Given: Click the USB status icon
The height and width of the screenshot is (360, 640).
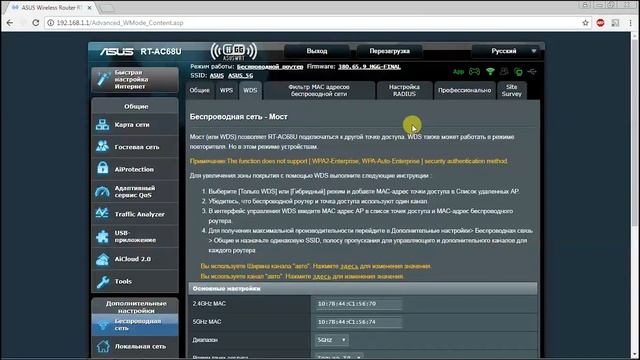Looking at the screenshot, I should tap(532, 72).
